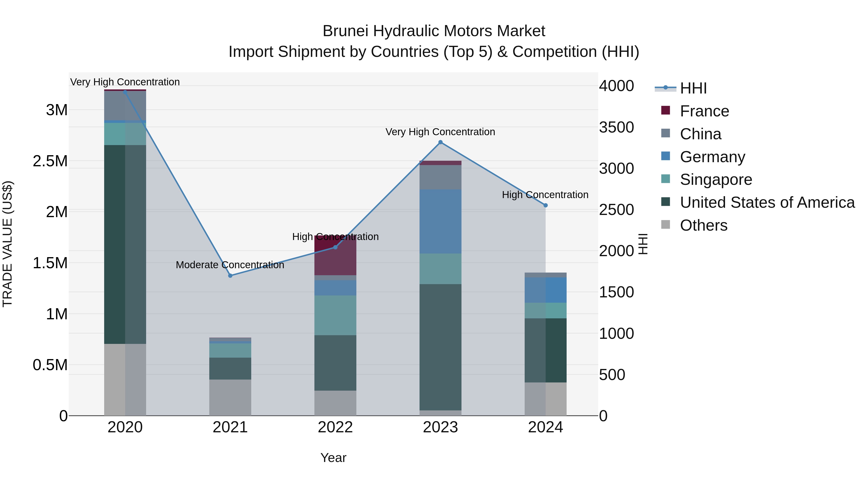Click the 2021 USA bar segment
The width and height of the screenshot is (868, 488).
point(230,368)
